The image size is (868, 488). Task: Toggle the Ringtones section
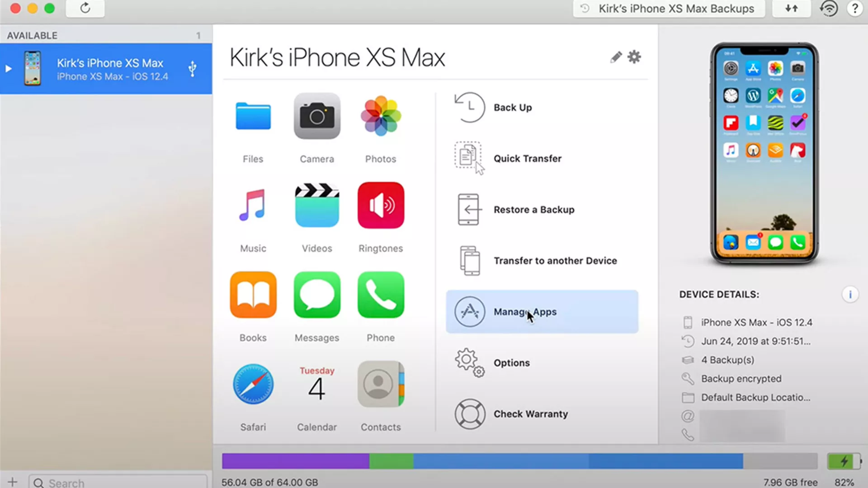tap(381, 217)
